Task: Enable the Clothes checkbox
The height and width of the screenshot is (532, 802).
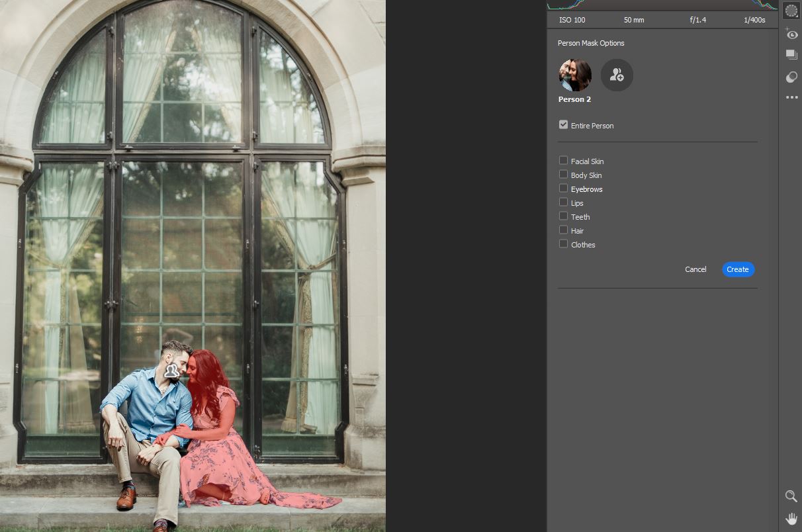Action: tap(563, 244)
